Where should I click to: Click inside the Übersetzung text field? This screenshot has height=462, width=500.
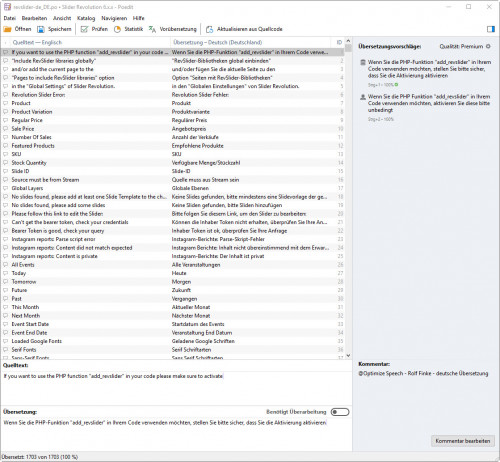(x=176, y=433)
